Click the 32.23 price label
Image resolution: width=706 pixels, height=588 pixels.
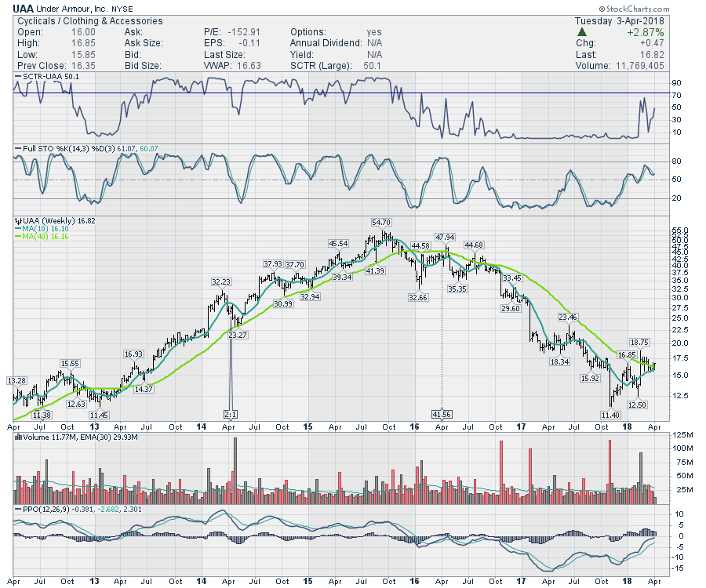click(x=221, y=282)
